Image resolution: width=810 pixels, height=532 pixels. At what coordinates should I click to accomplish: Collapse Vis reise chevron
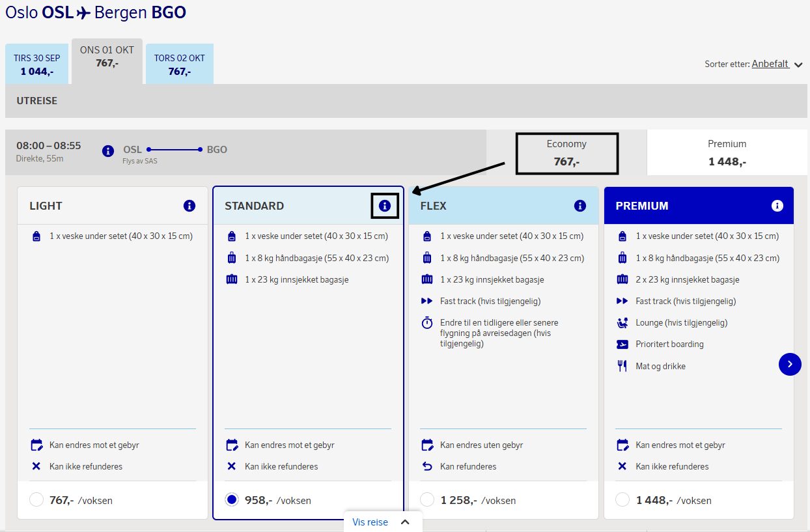405,522
